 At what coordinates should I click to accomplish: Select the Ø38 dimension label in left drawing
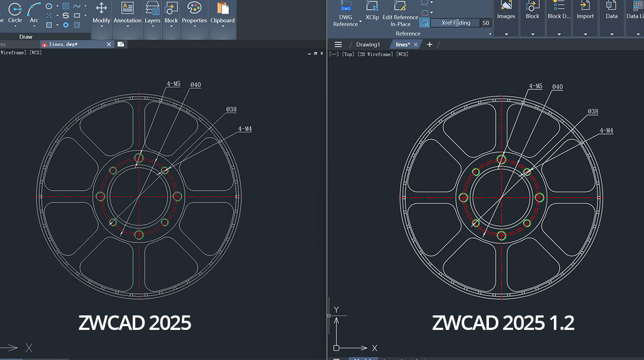pos(231,110)
